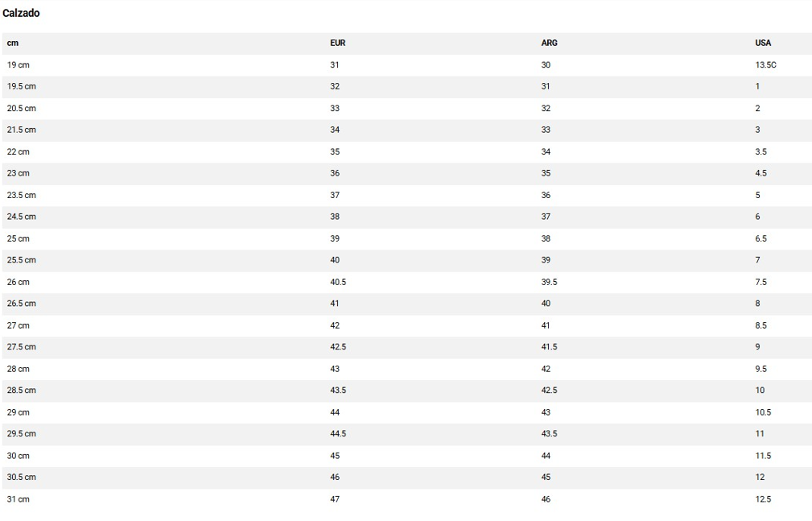The width and height of the screenshot is (812, 521).
Task: Select USA size 10.5 cell
Action: 763,412
